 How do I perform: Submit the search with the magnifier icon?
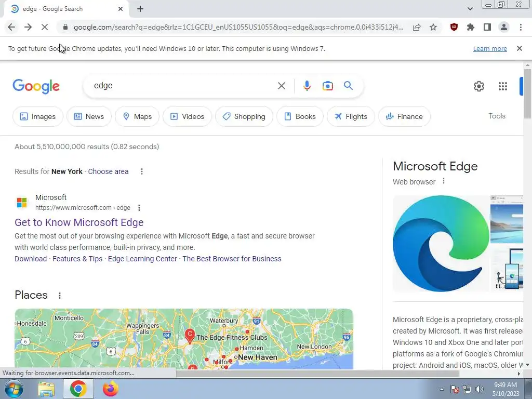(348, 86)
